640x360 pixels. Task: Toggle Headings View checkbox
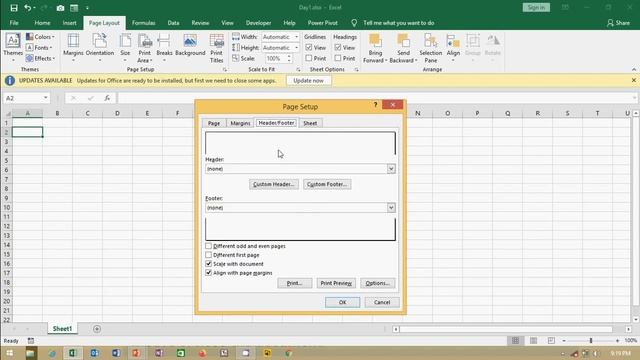point(338,47)
